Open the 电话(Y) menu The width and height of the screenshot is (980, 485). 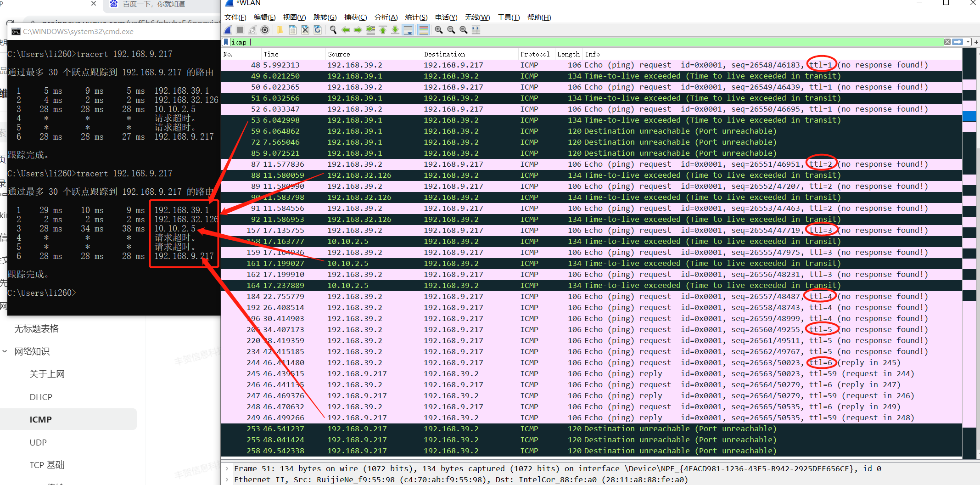pyautogui.click(x=446, y=17)
